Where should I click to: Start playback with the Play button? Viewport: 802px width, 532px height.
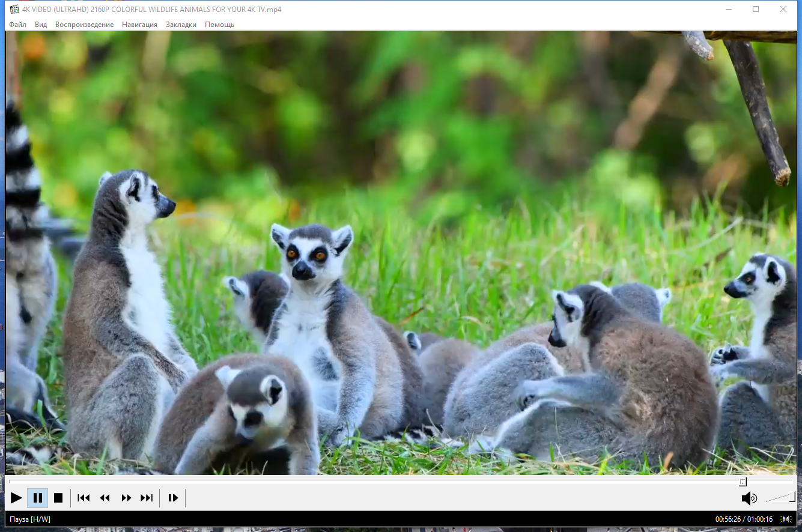16,498
